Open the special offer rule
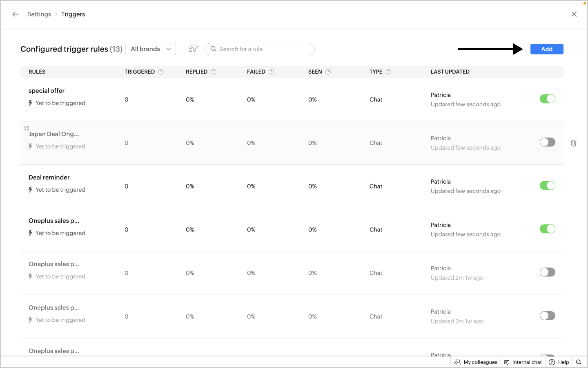The height and width of the screenshot is (368, 588). click(x=47, y=91)
